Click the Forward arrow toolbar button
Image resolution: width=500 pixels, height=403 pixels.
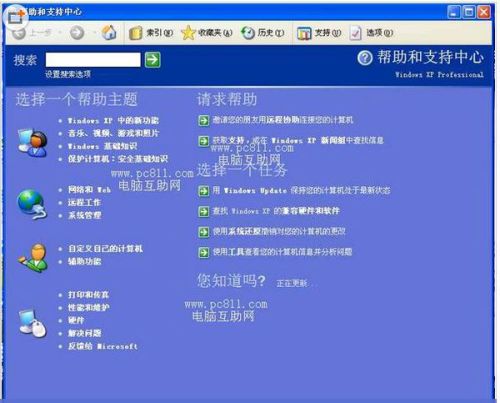coord(77,33)
